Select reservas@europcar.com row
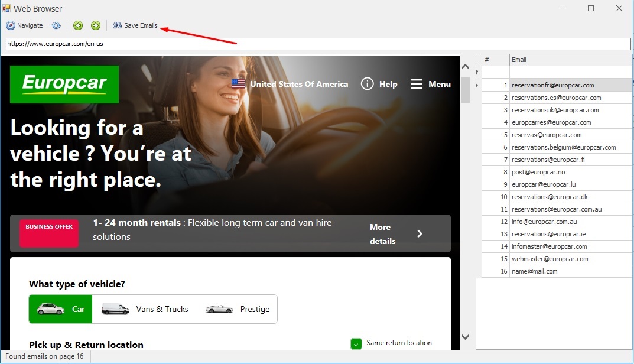Image resolution: width=634 pixels, height=364 pixels. coord(557,135)
